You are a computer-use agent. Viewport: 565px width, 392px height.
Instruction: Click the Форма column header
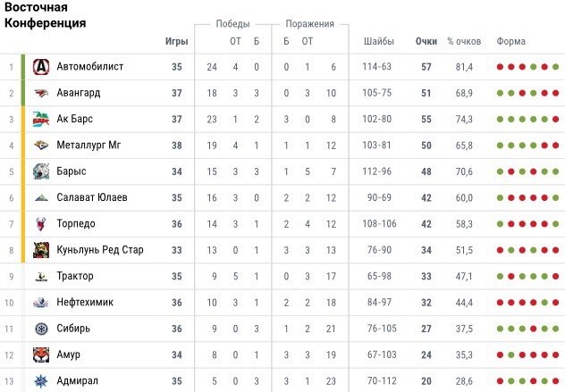coord(511,41)
